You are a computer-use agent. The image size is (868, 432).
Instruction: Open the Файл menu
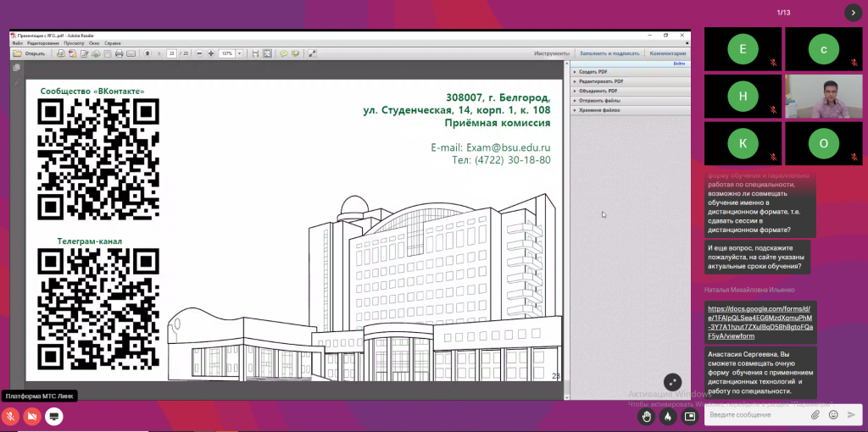pyautogui.click(x=16, y=43)
